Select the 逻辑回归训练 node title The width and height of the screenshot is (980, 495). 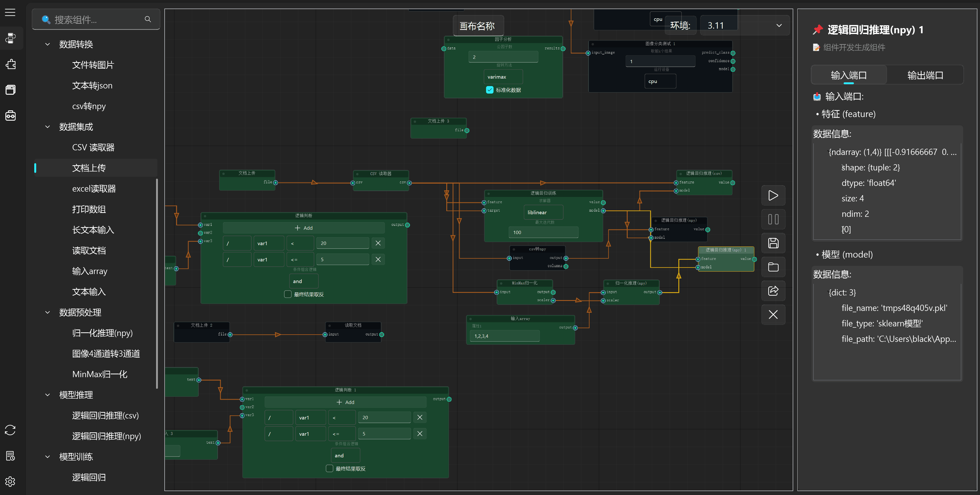point(543,193)
